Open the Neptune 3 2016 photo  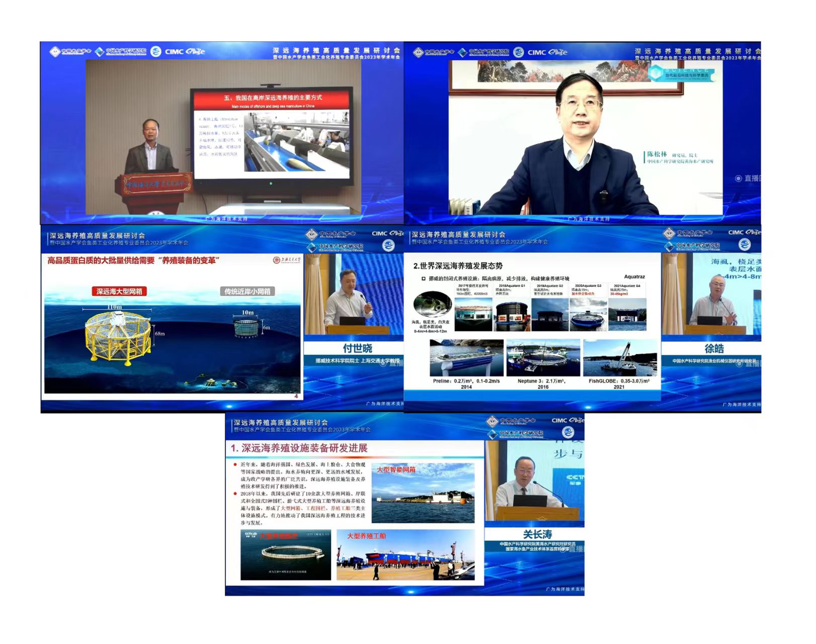tap(543, 358)
